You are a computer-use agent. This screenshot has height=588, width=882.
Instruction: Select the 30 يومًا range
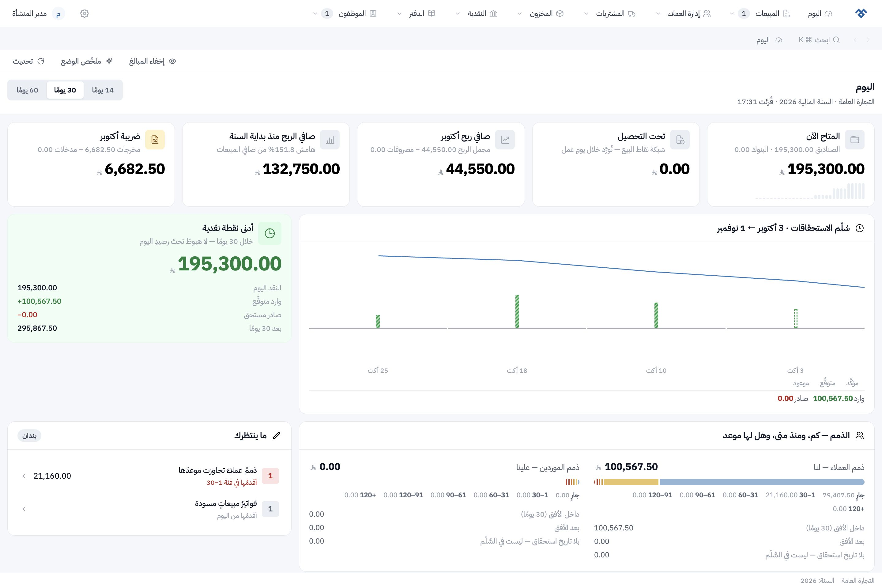[65, 90]
